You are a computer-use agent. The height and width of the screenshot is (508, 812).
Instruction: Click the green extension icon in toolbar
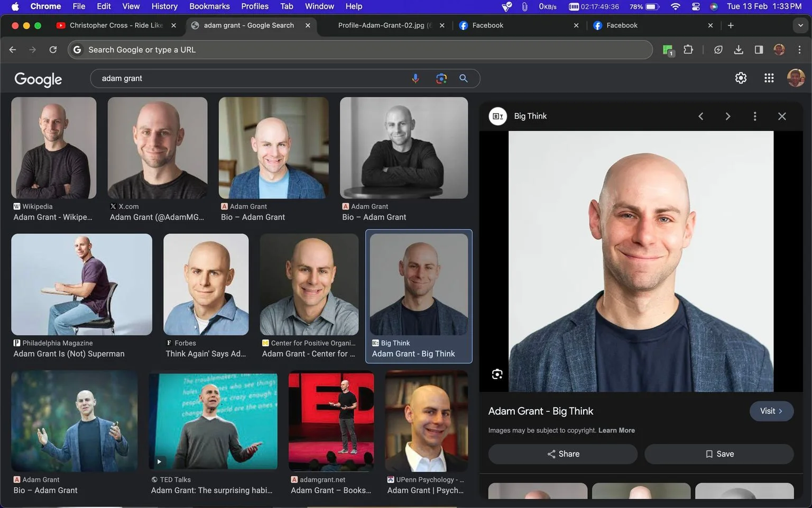click(668, 50)
